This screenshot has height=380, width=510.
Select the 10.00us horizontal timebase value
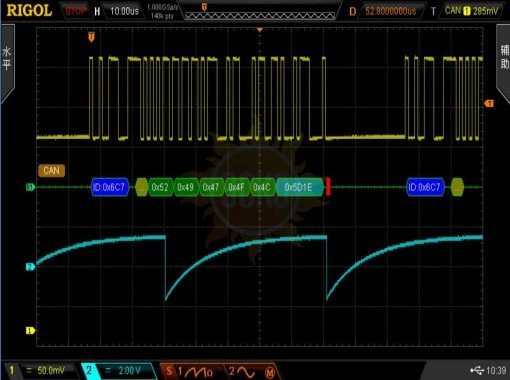124,11
